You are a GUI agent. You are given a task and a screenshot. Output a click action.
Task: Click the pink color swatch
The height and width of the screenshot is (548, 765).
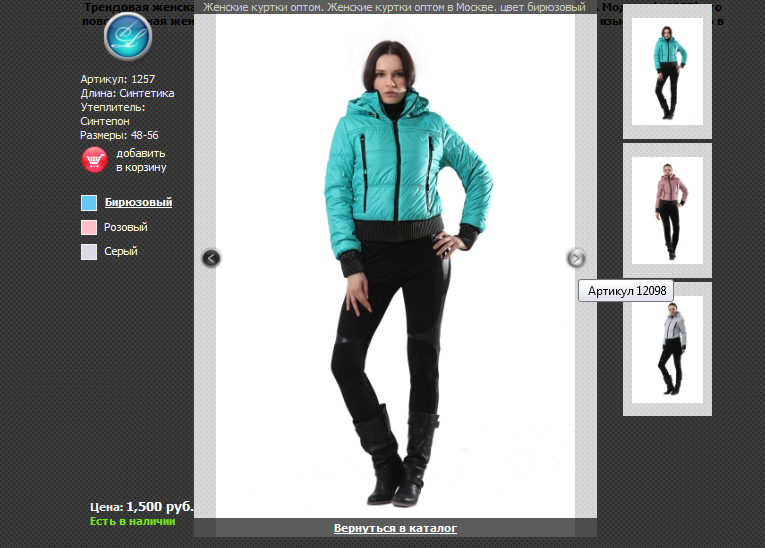click(89, 227)
